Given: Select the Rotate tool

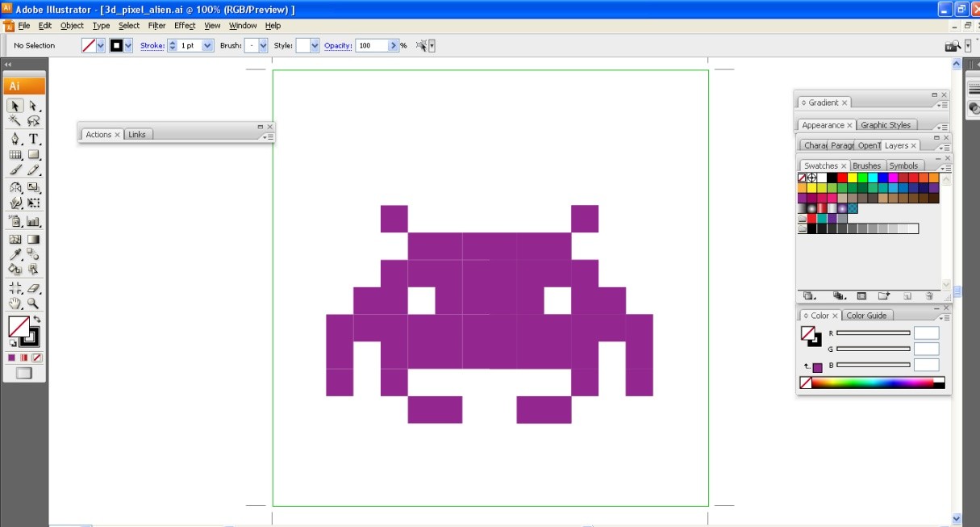Looking at the screenshot, I should tap(15, 188).
